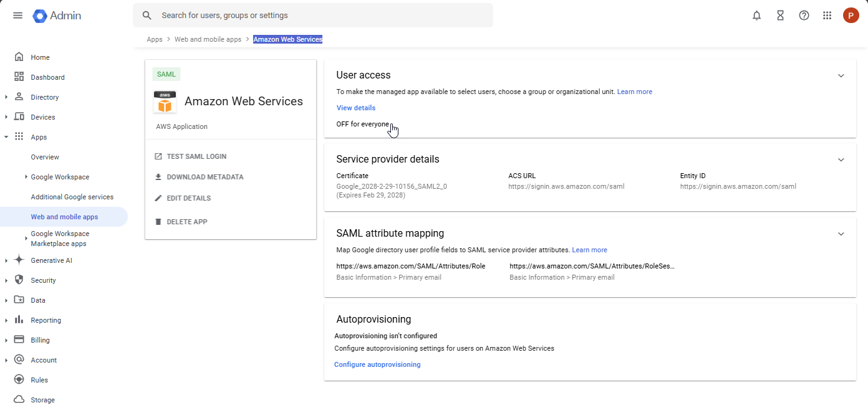The height and width of the screenshot is (408, 868).
Task: Click the certificate name Google_2028-2-29-10156_SAML2_0
Action: pyautogui.click(x=392, y=186)
